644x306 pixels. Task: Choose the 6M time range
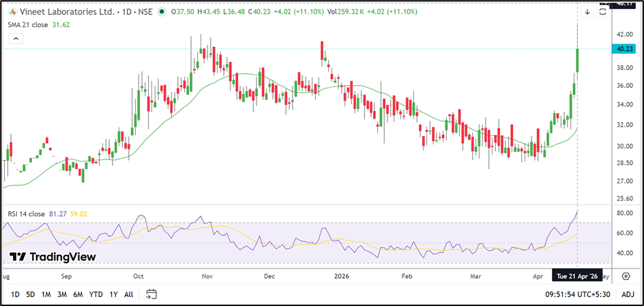(x=78, y=294)
